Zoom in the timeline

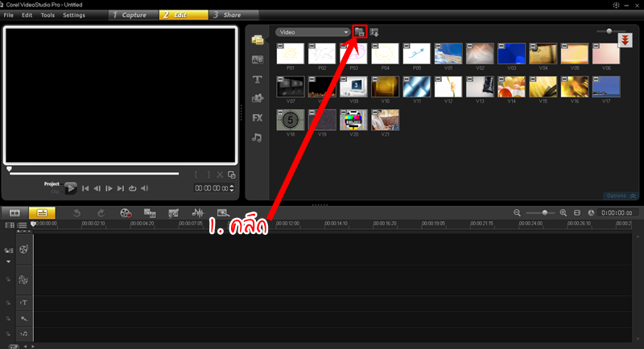(563, 213)
